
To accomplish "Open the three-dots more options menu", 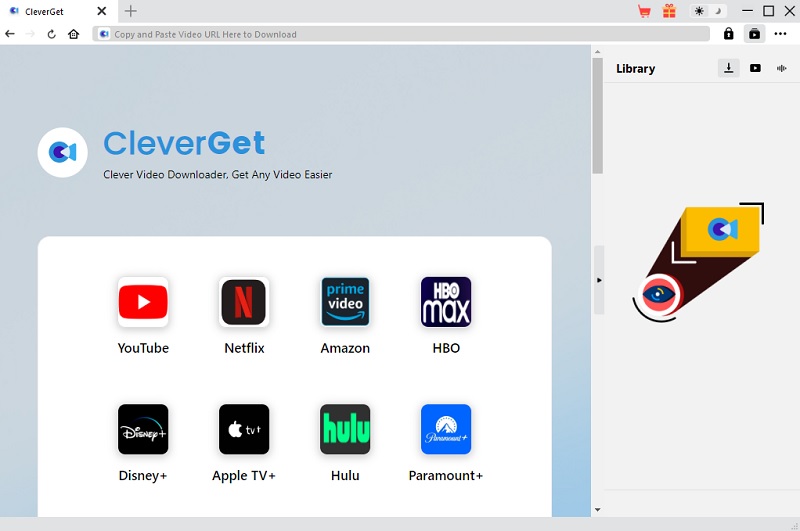I will pos(781,34).
